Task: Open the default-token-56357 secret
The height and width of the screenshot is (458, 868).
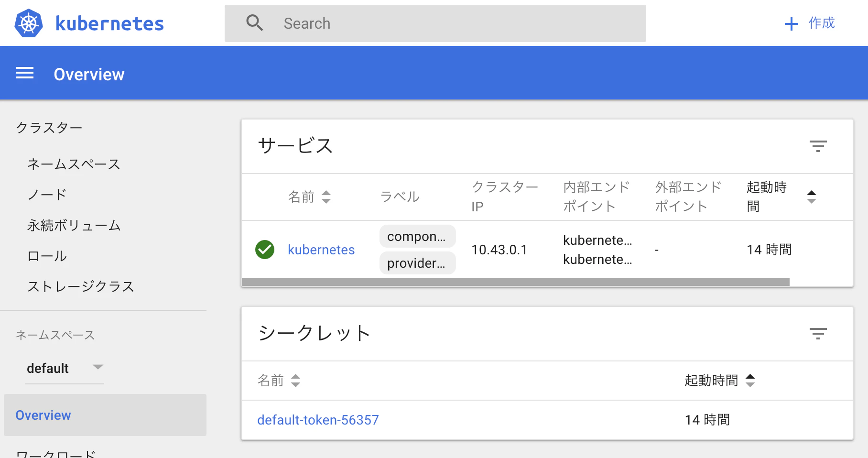Action: 318,419
